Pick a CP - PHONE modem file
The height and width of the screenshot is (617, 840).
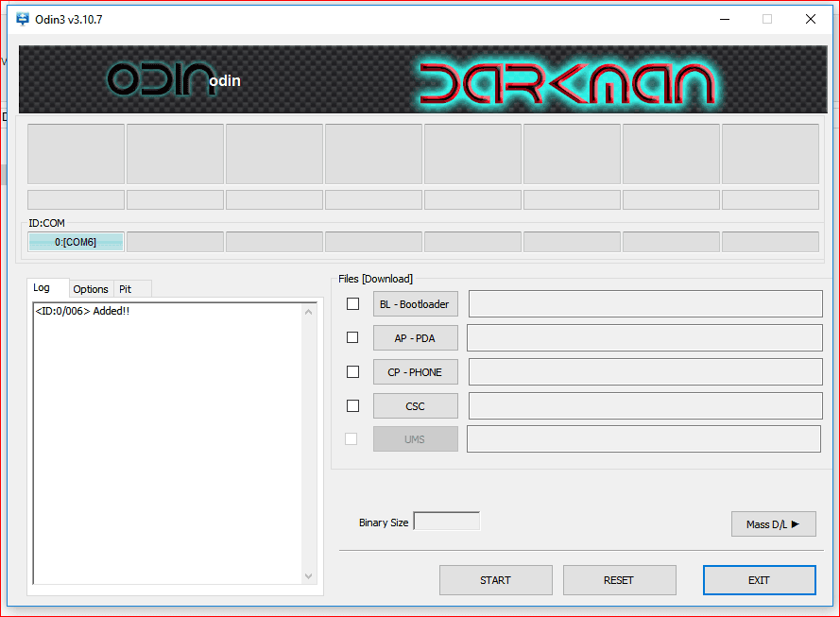click(415, 372)
